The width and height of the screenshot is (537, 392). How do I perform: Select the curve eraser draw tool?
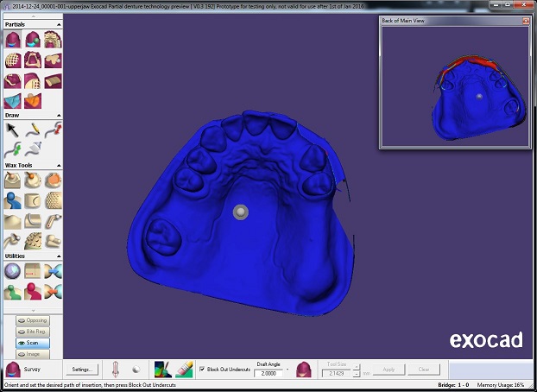[x=33, y=149]
